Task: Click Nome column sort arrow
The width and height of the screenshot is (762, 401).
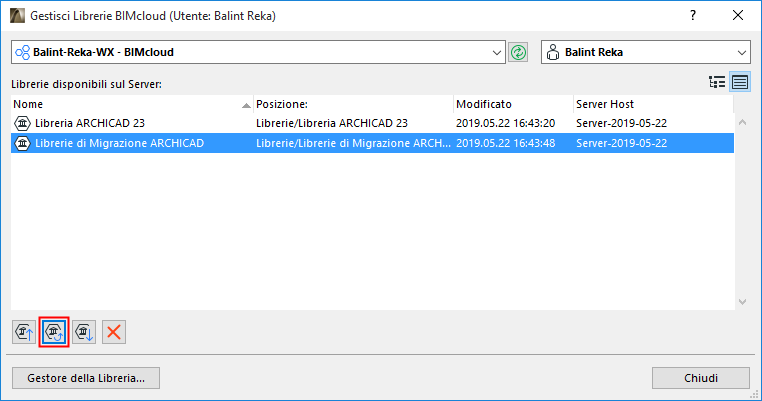Action: click(246, 105)
